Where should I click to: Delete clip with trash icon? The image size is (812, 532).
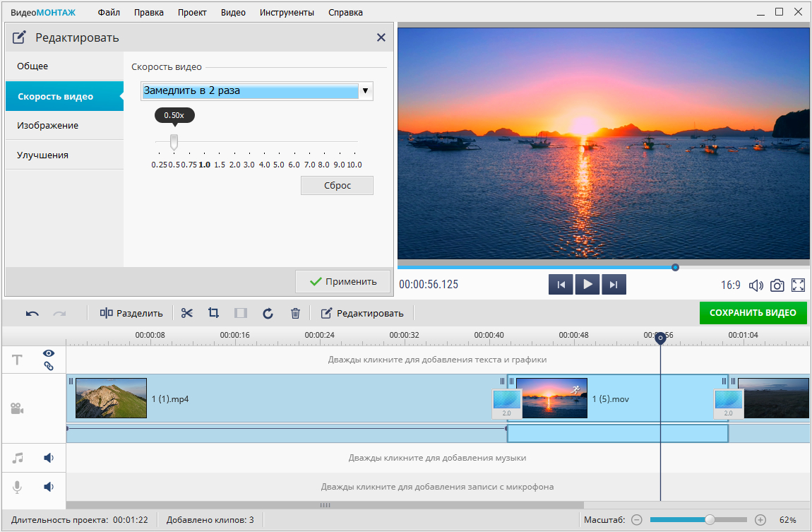tap(296, 313)
